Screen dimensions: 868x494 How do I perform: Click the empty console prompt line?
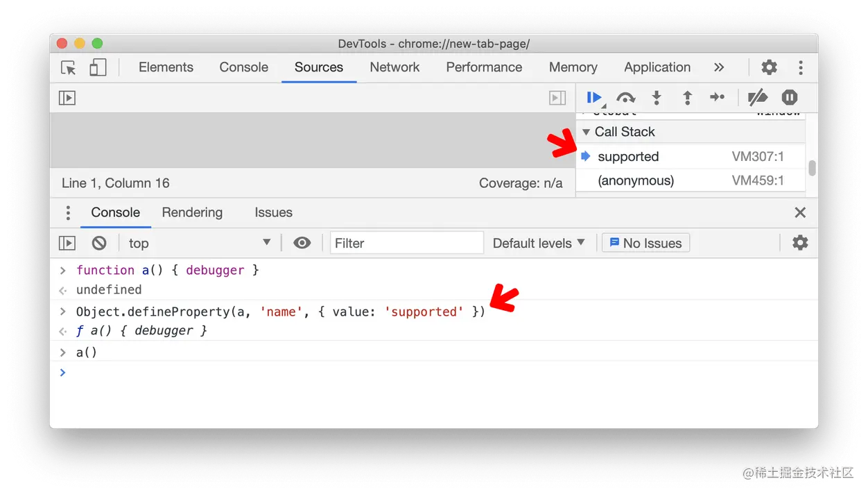click(434, 373)
